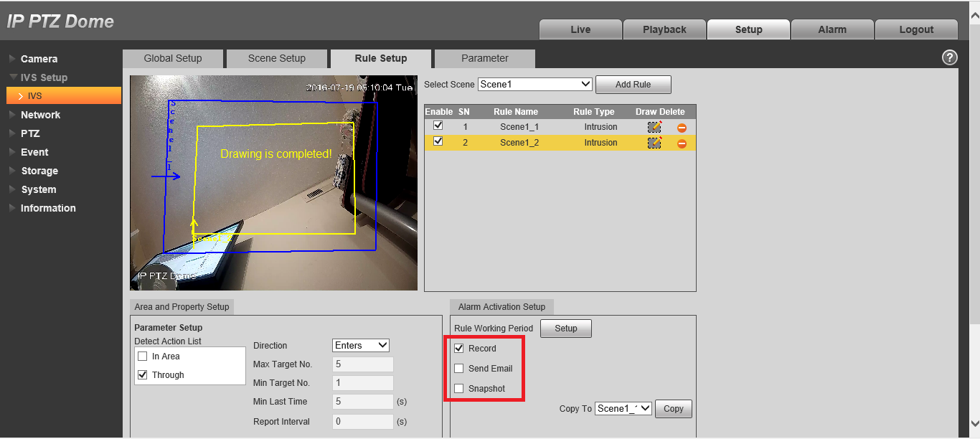Click the camera preview video
980x439 pixels.
pyautogui.click(x=273, y=183)
